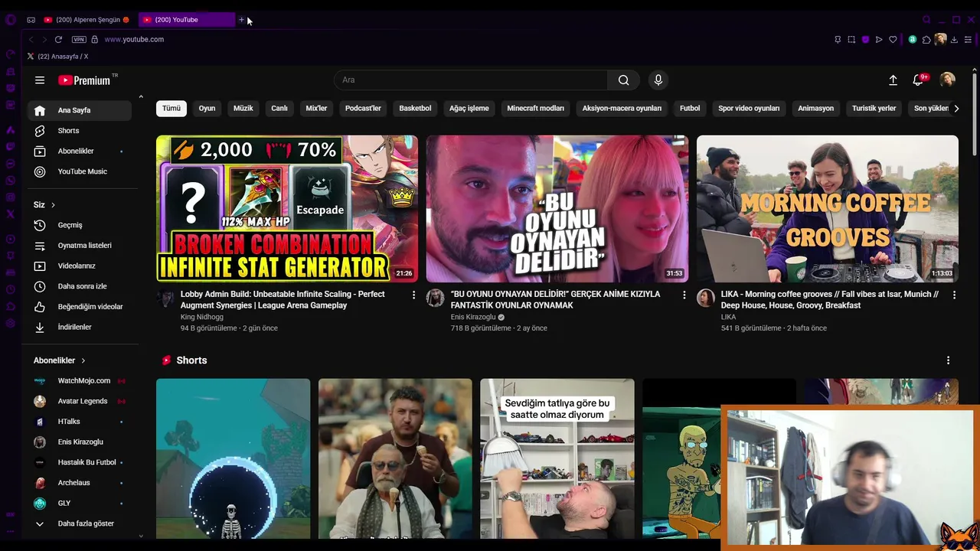980x551 pixels.
Task: Filter feed by Canlı chip
Action: click(279, 109)
